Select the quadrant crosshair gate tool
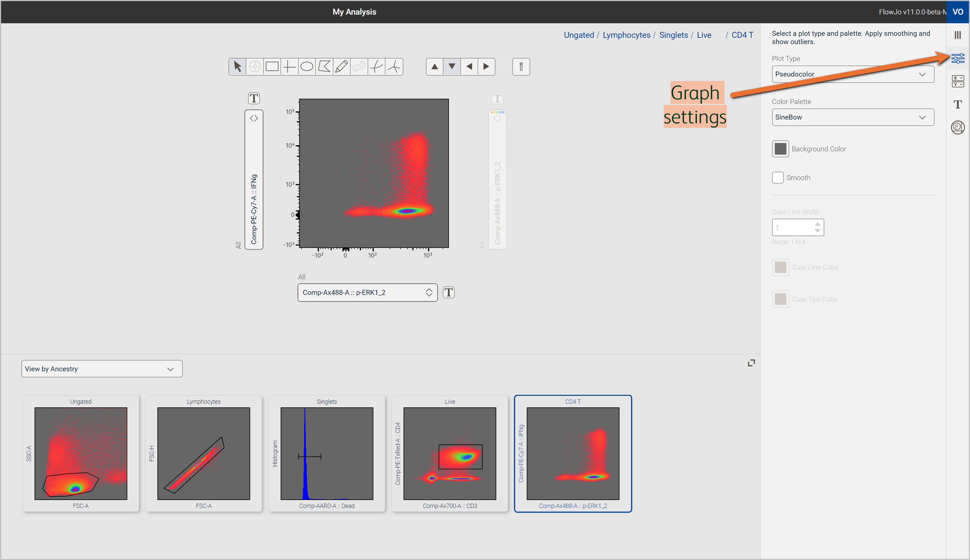970x560 pixels. pyautogui.click(x=289, y=67)
